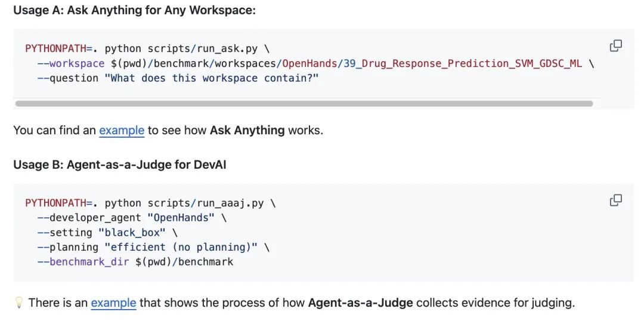Click the lightbulb emoji before the note
Viewport: 644px width, 324px height.
[18, 303]
